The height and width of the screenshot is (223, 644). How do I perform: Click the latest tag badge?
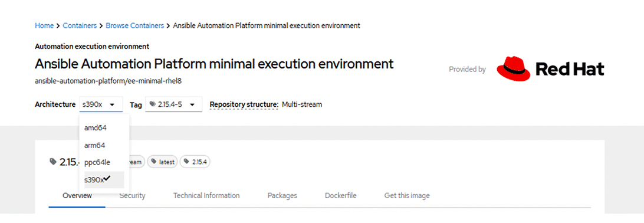pos(163,162)
